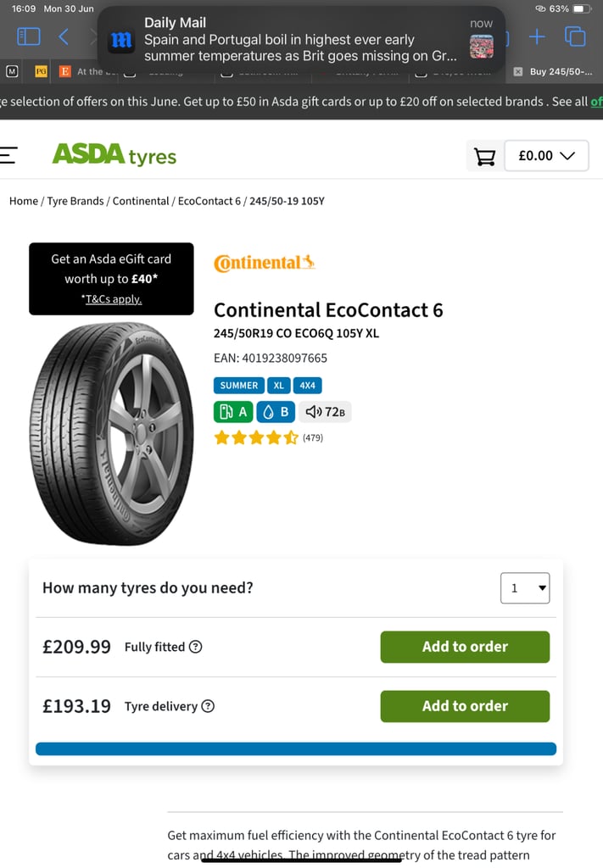Viewport: 603px width, 868px height.
Task: Select the fuel efficiency A rating badge
Action: point(232,412)
